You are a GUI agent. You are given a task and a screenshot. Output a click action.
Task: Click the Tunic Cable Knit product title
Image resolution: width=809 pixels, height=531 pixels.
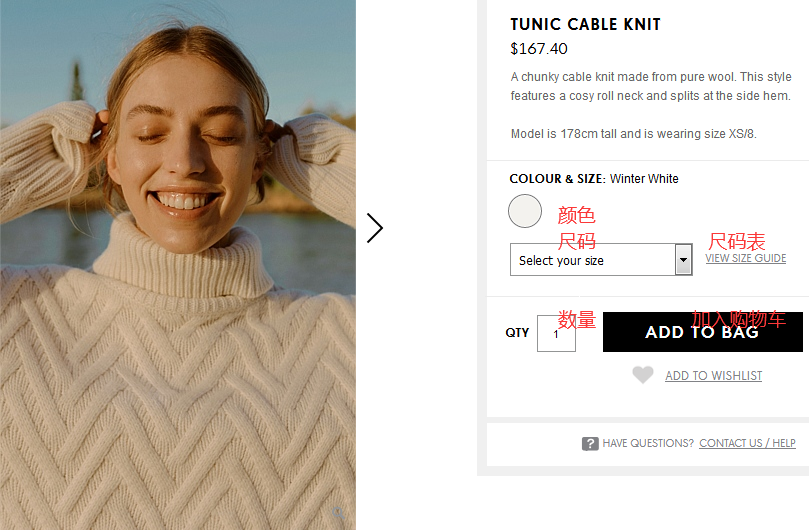click(x=585, y=24)
